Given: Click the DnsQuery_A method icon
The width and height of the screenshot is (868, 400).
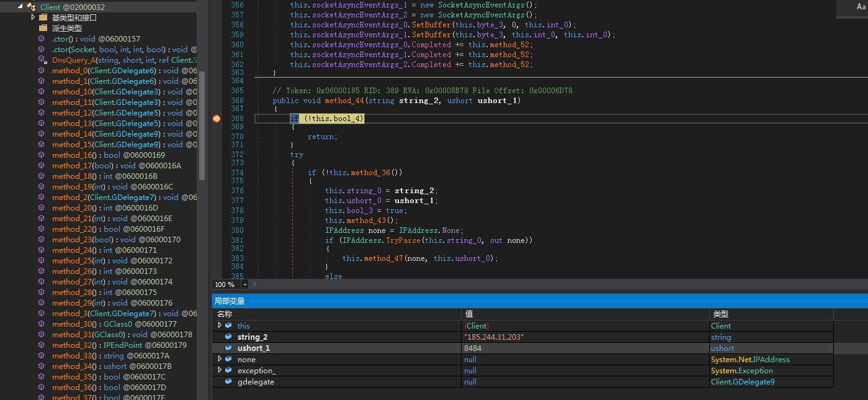Looking at the screenshot, I should [x=43, y=60].
